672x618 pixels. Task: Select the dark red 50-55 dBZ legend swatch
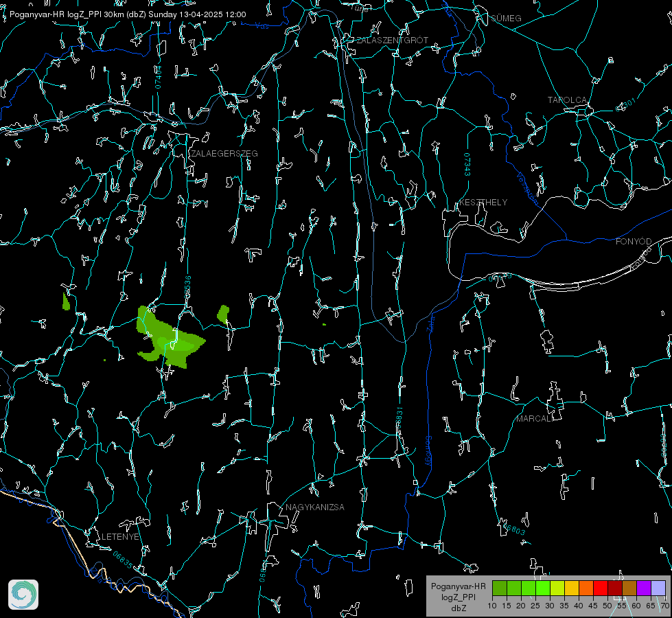coord(615,588)
